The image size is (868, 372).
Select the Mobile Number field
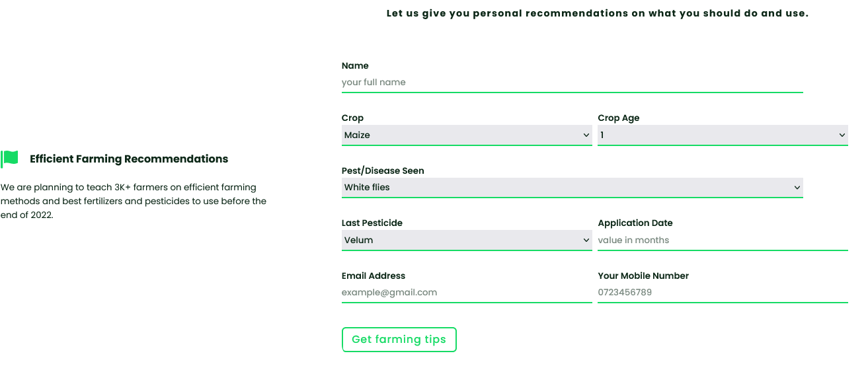tap(722, 293)
